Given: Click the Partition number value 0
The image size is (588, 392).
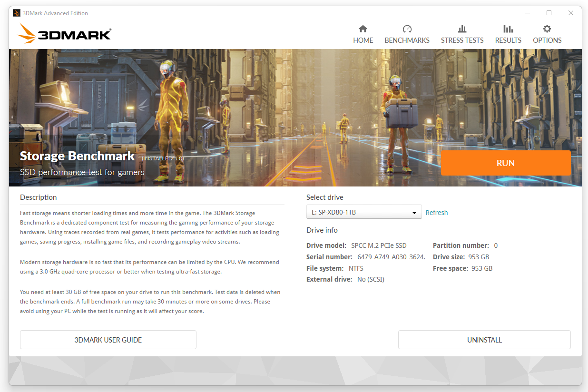Looking at the screenshot, I should 496,245.
